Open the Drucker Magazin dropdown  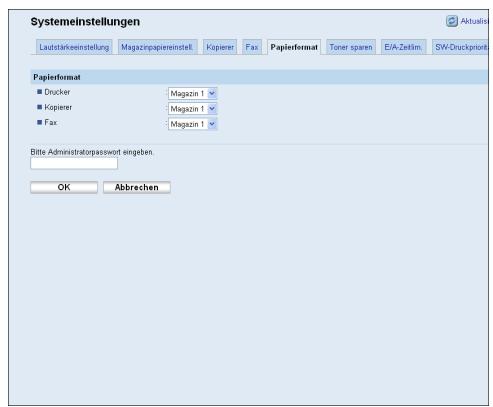tap(193, 93)
